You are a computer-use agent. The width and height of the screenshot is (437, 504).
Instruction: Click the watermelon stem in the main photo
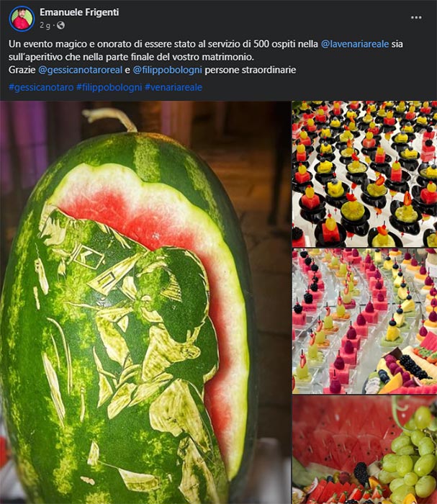point(110,119)
